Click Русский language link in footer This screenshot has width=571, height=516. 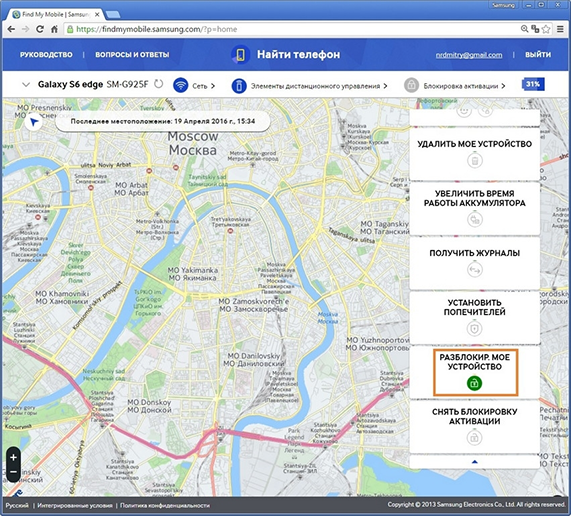17,505
